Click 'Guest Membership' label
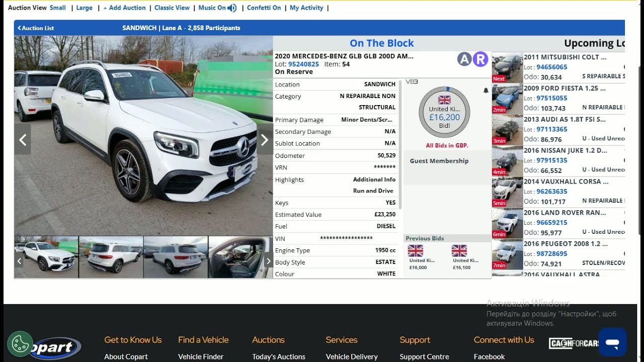Image resolution: width=644 pixels, height=362 pixels. 439,161
